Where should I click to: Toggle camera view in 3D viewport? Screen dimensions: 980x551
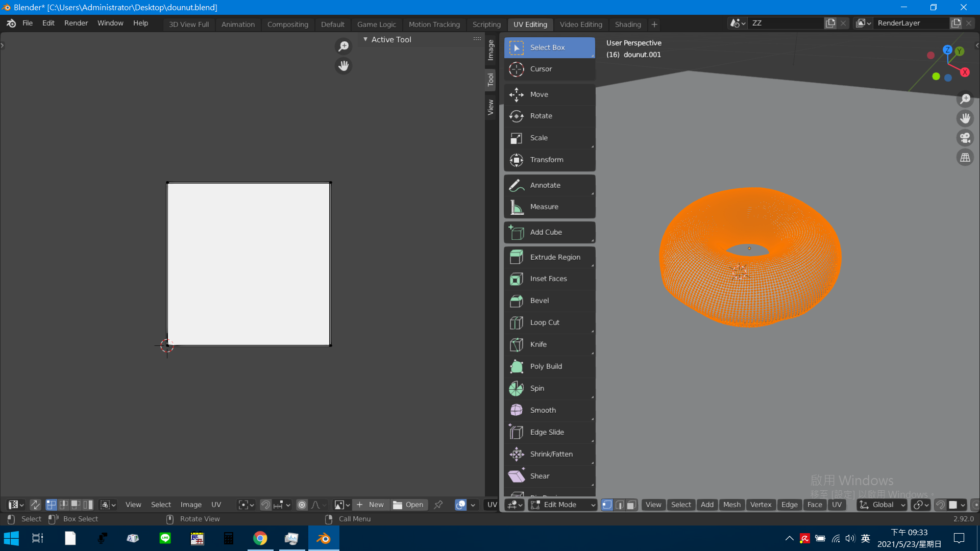[x=965, y=138]
